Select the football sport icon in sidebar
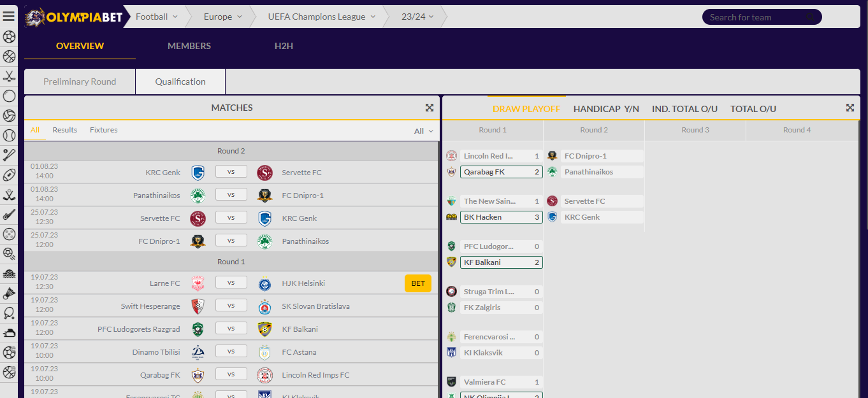This screenshot has height=398, width=868. pos(9,37)
